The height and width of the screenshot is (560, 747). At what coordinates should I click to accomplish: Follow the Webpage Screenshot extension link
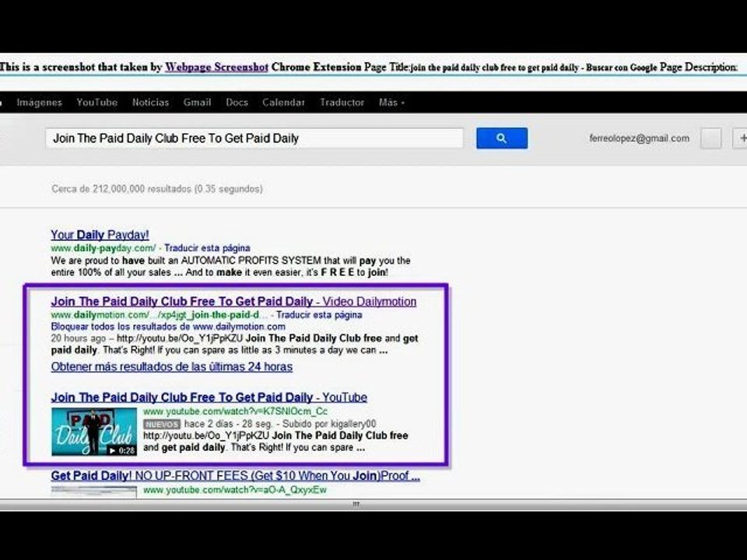click(x=217, y=67)
